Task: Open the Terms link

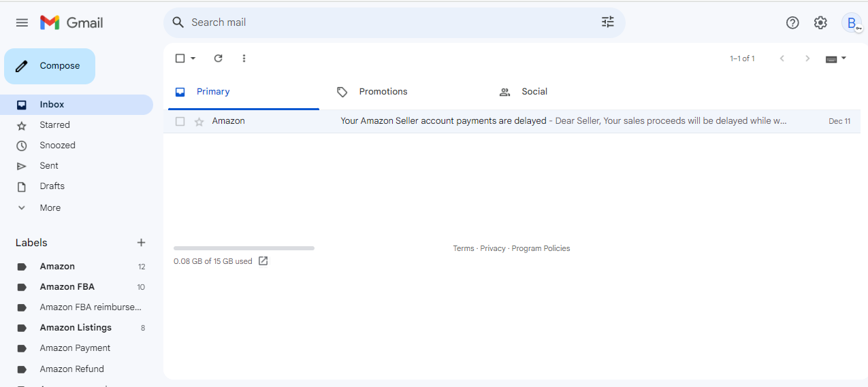Action: click(x=464, y=249)
